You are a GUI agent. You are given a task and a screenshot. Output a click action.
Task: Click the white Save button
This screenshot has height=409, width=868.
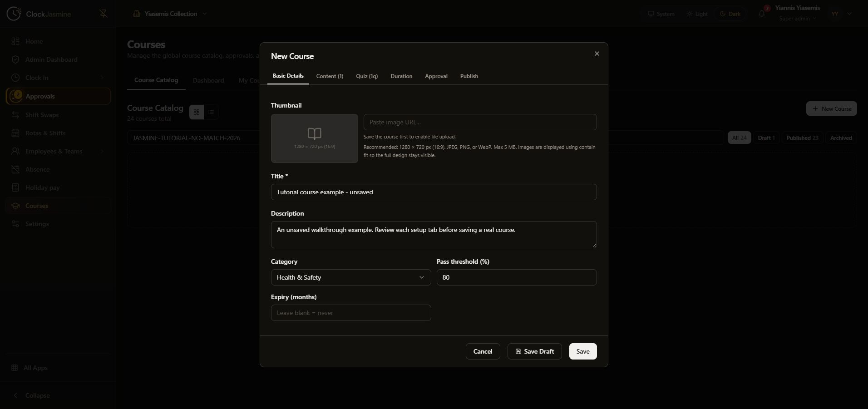click(x=583, y=351)
